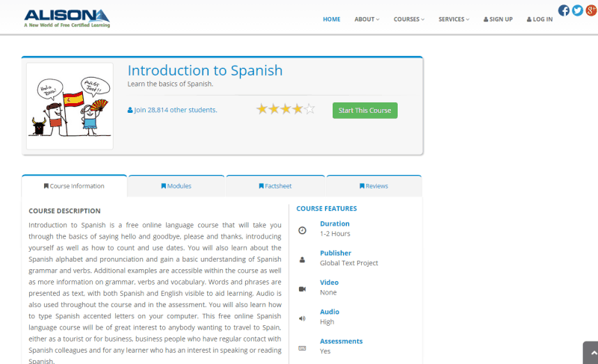Rate the course one star
The height and width of the screenshot is (364, 598).
pyautogui.click(x=262, y=109)
